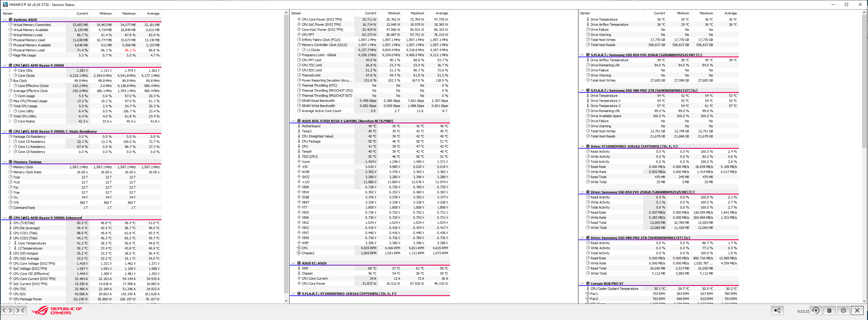This screenshot has height=320, width=868.
Task: Click the clock icon next to Virtual Memory Committed
Action: (x=10, y=25)
